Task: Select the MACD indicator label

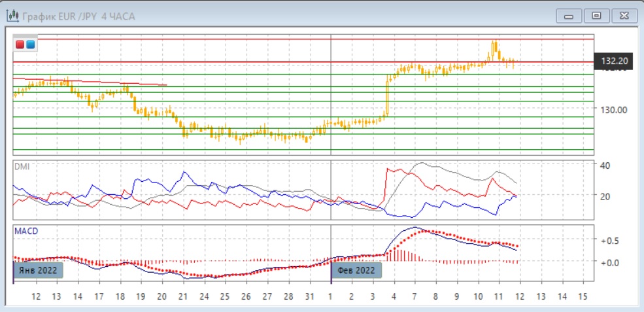Action: pyautogui.click(x=25, y=231)
